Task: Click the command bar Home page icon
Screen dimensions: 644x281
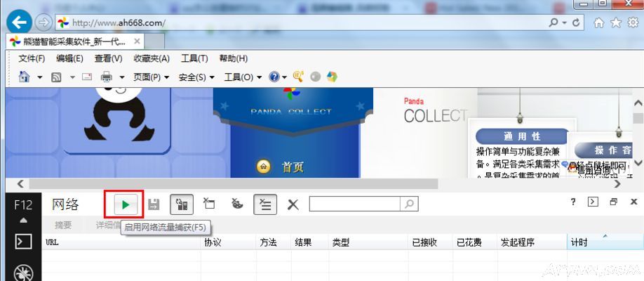Action: point(25,77)
